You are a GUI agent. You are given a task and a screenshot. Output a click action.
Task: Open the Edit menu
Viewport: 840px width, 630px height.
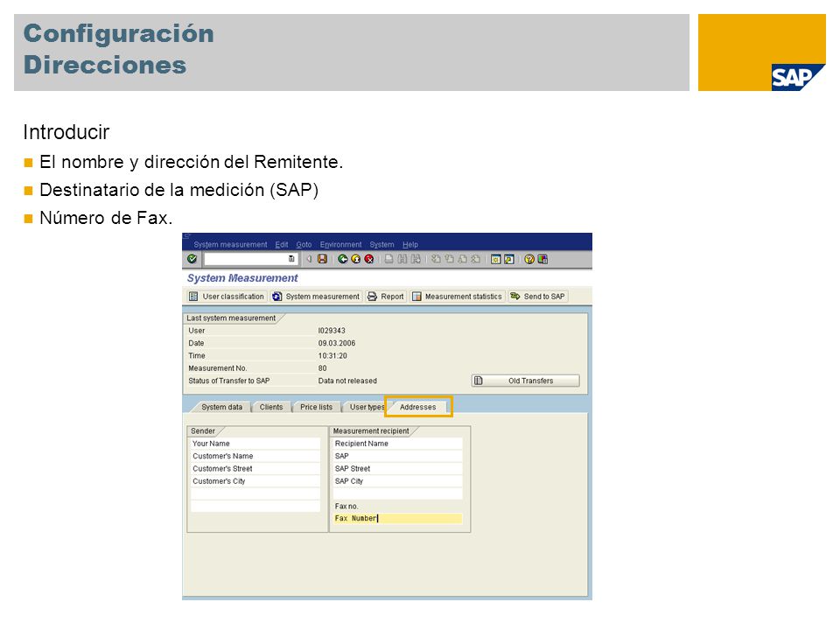(x=282, y=245)
